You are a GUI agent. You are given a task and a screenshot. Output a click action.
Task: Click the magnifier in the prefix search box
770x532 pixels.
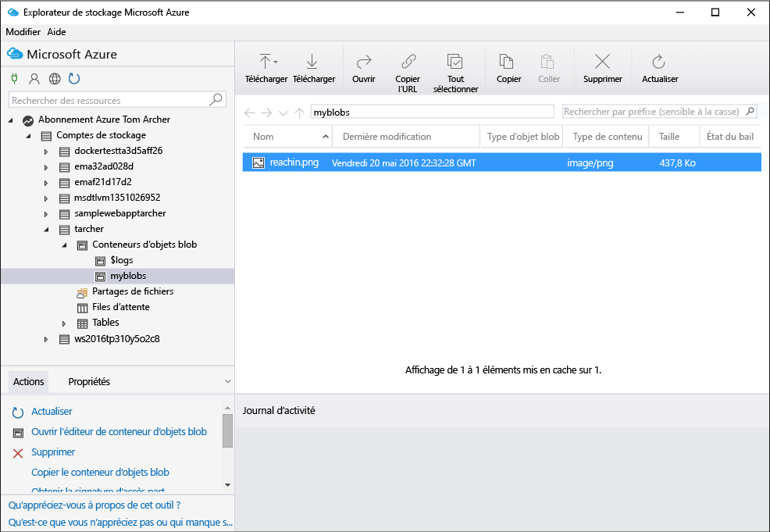[x=750, y=112]
